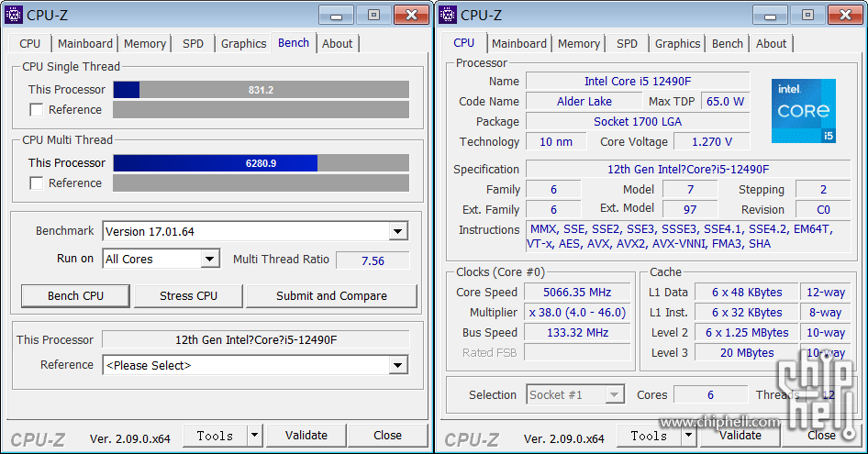The width and height of the screenshot is (868, 454).
Task: Switch to SPD tab in right window
Action: click(628, 44)
